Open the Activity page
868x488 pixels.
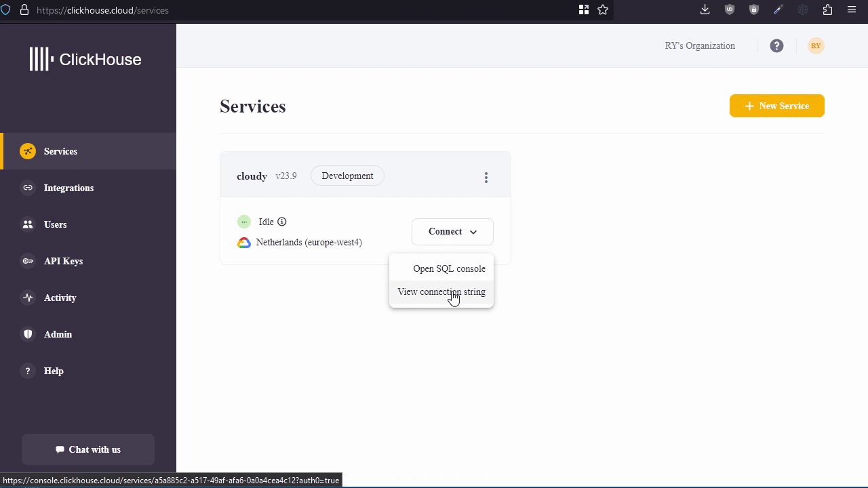60,298
